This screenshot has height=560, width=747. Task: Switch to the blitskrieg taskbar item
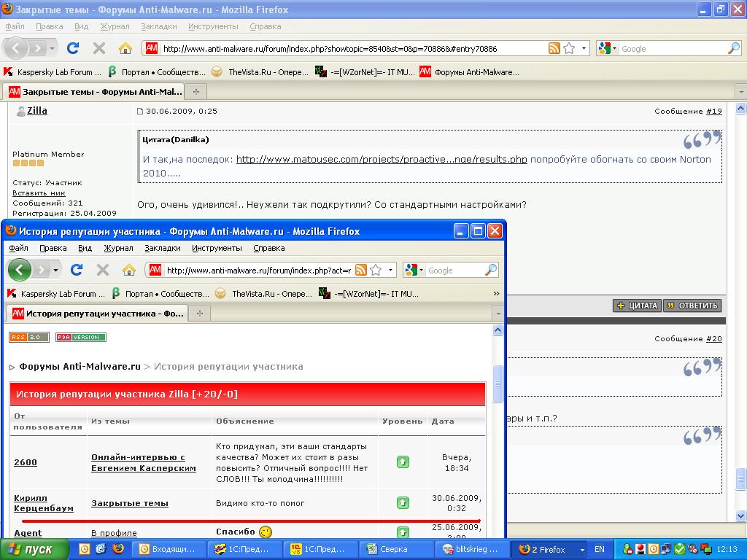point(472,549)
